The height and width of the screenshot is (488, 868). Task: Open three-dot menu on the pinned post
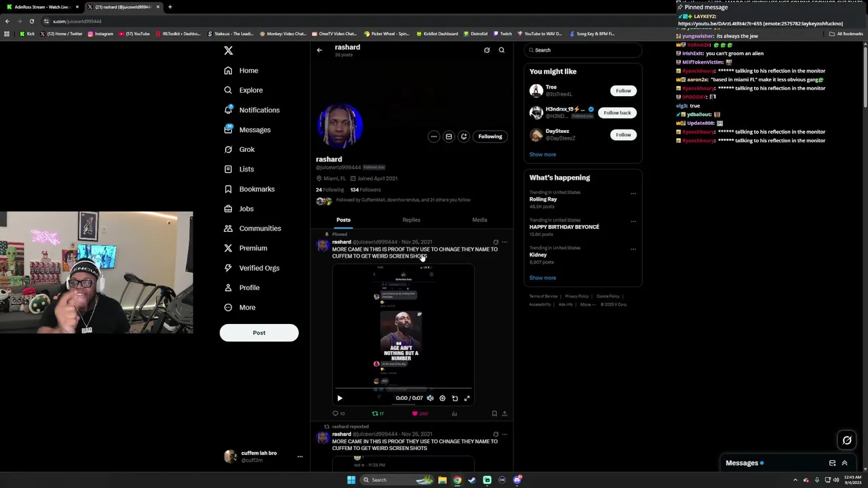504,242
